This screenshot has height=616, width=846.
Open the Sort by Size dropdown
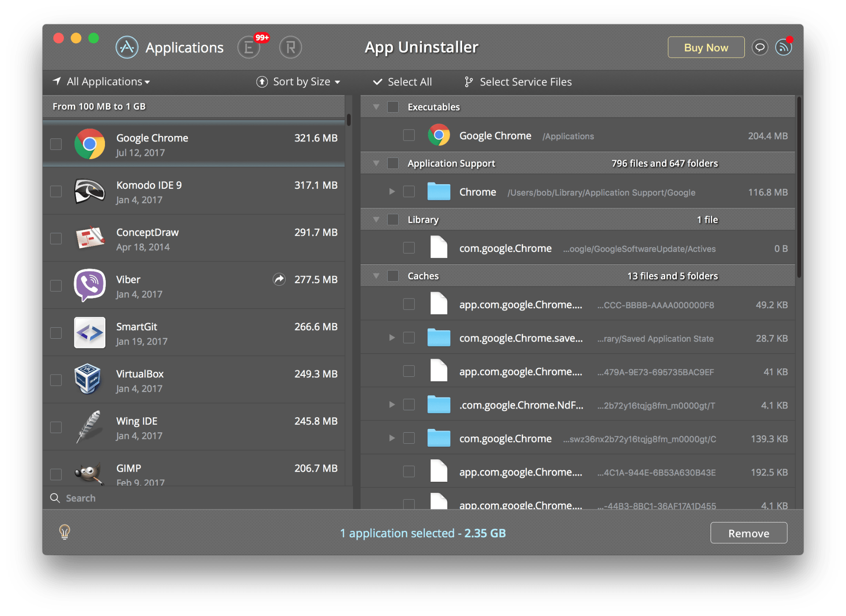point(298,81)
